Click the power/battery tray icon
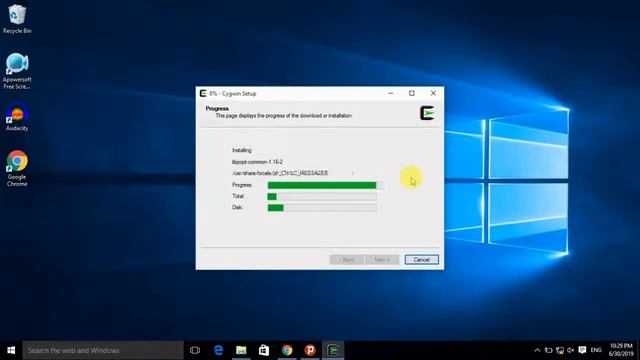The height and width of the screenshot is (360, 640). [549, 350]
